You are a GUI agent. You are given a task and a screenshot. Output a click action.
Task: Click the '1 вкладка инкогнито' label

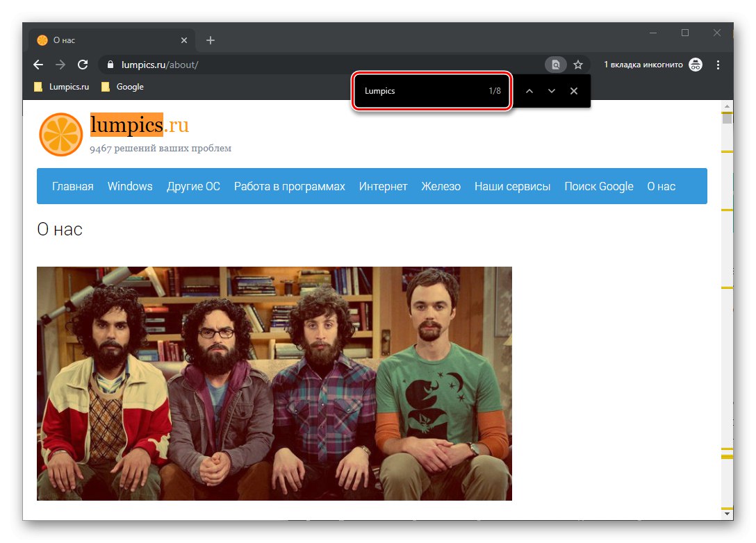pyautogui.click(x=643, y=65)
